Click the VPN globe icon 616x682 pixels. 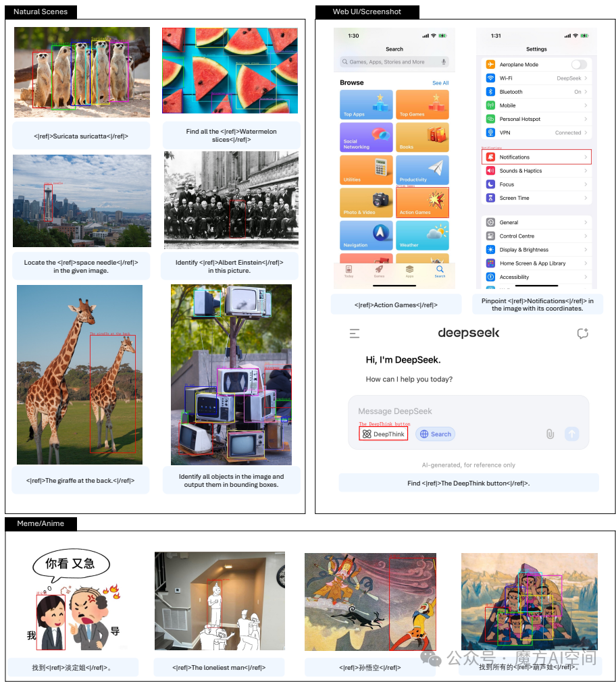pos(490,132)
